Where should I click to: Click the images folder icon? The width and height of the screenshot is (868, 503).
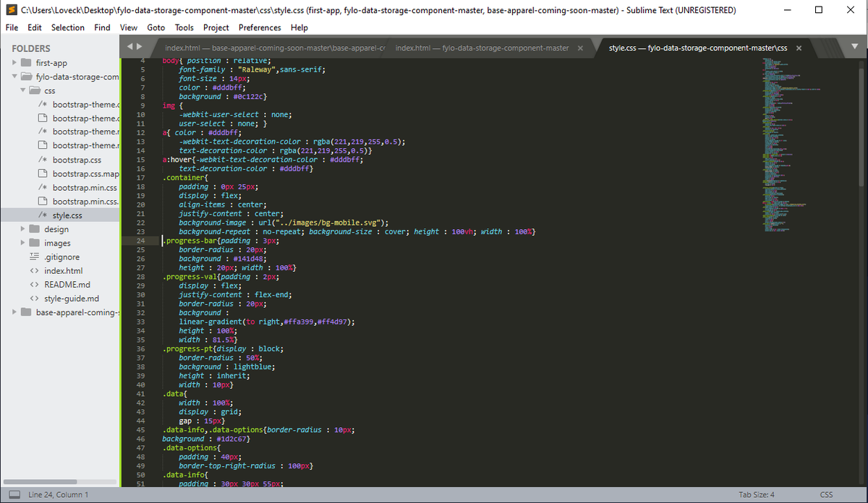[x=35, y=243]
